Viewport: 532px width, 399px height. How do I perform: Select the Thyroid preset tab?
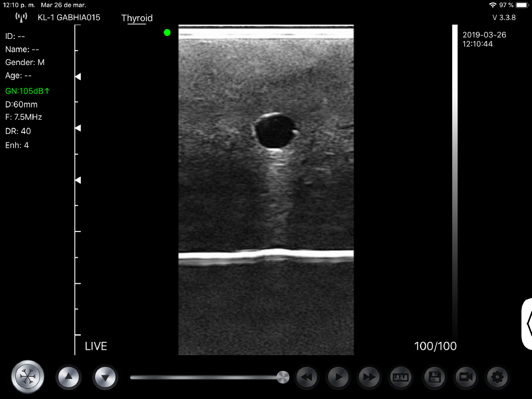pyautogui.click(x=137, y=18)
